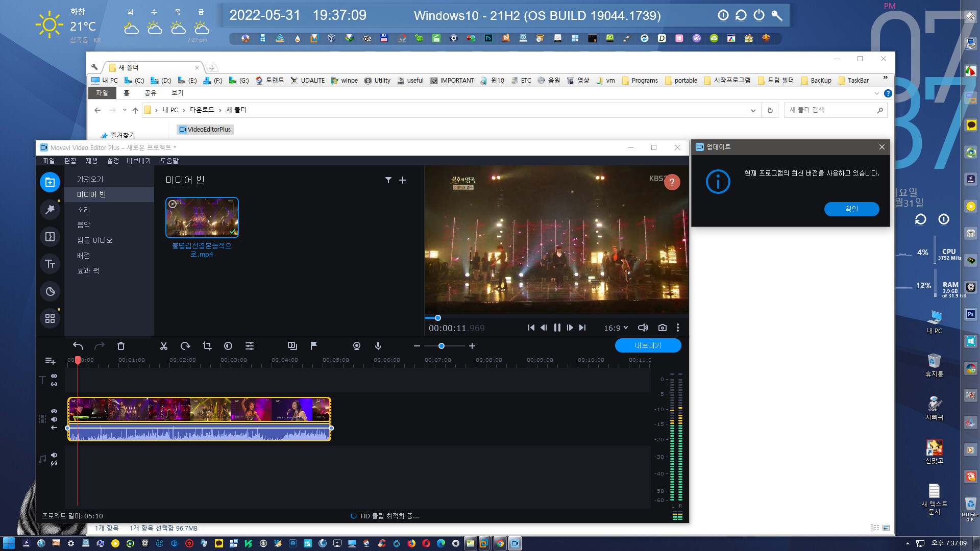This screenshot has width=980, height=551.
Task: Click the 확인 button in update dialog
Action: coord(851,209)
